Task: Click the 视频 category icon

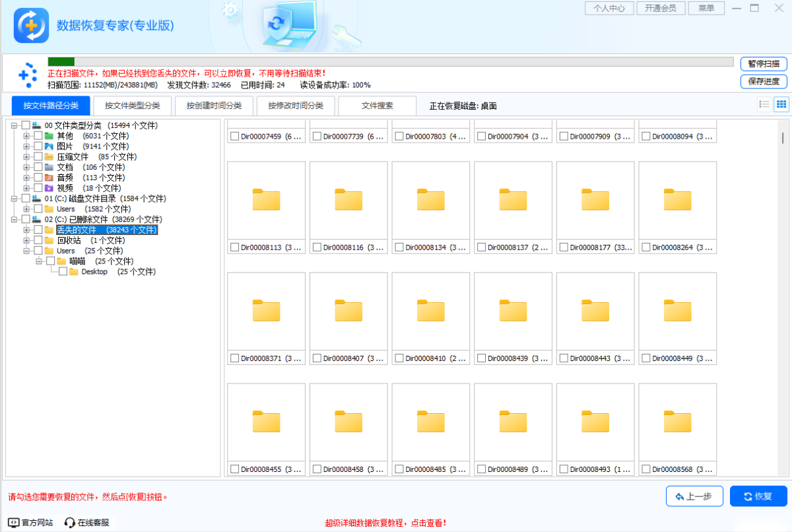Action: point(48,187)
